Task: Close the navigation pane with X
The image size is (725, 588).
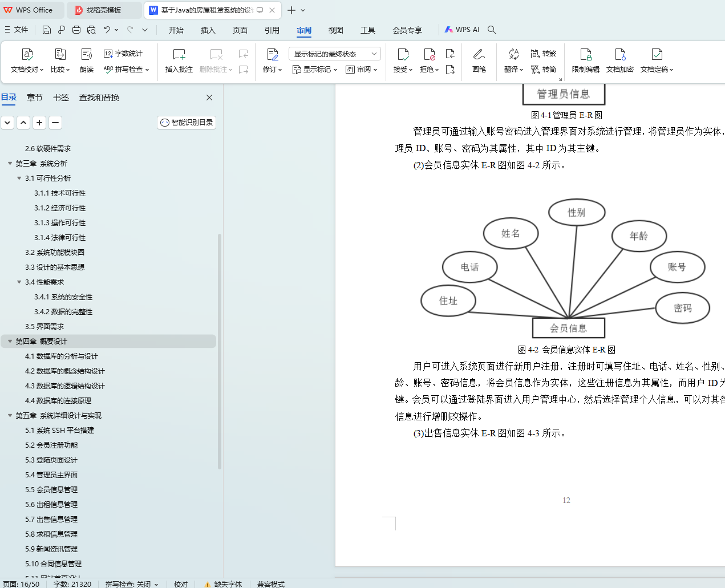Action: (x=209, y=98)
